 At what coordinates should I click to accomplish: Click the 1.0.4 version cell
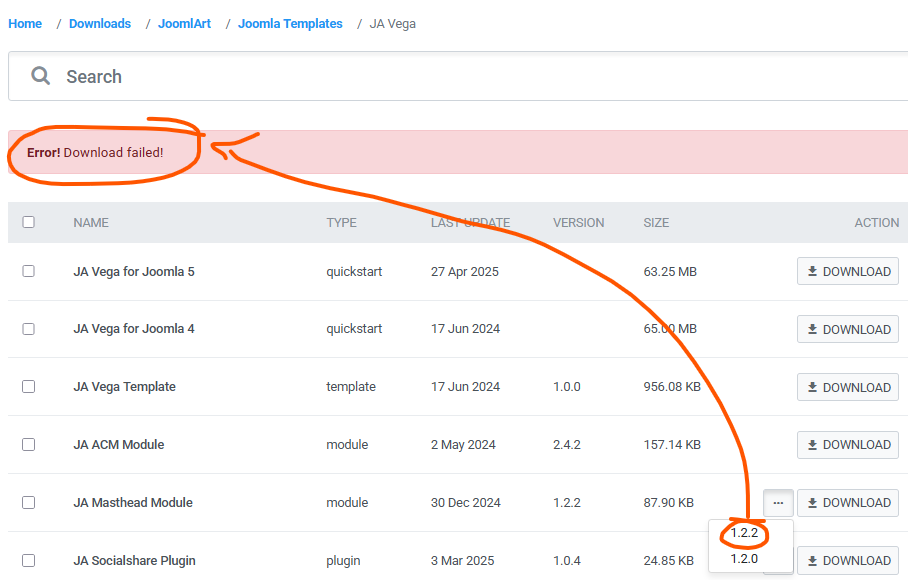567,560
